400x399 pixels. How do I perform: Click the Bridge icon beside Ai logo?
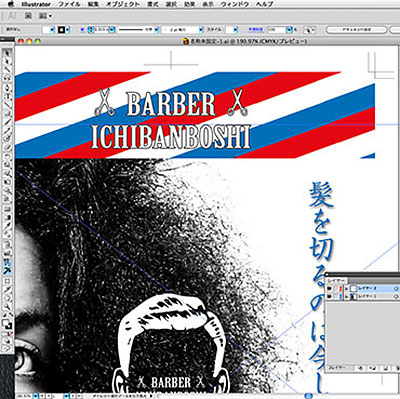(x=28, y=15)
